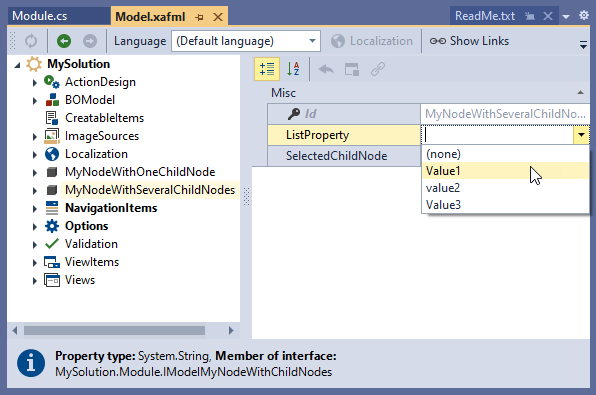The image size is (596, 395).
Task: Click the NavigationItems list icon
Action: pyautogui.click(x=52, y=208)
